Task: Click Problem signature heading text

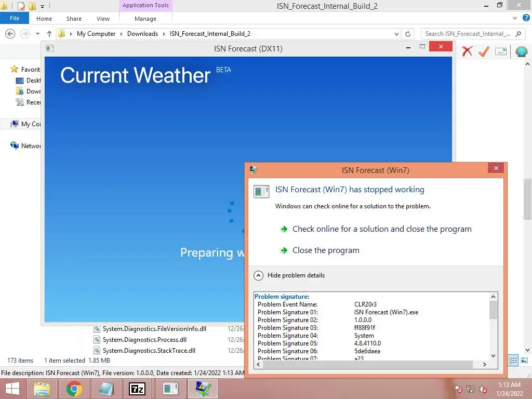Action: [x=282, y=297]
